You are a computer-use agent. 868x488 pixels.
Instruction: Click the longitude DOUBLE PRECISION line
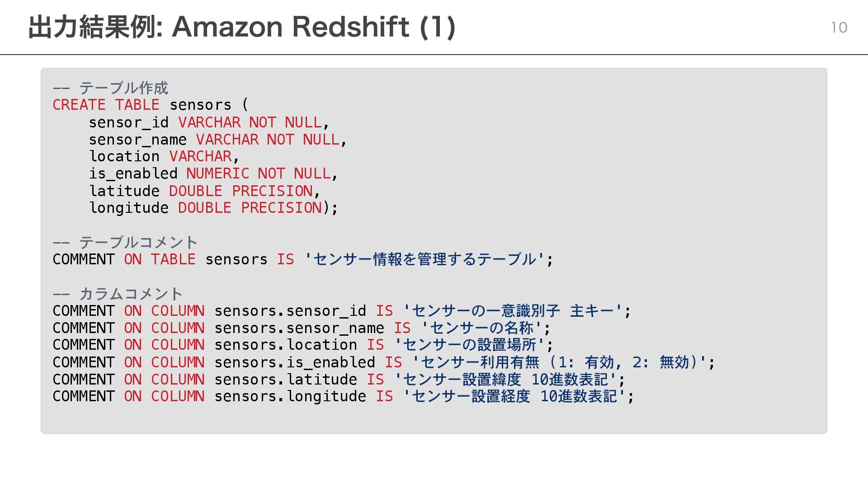[213, 208]
